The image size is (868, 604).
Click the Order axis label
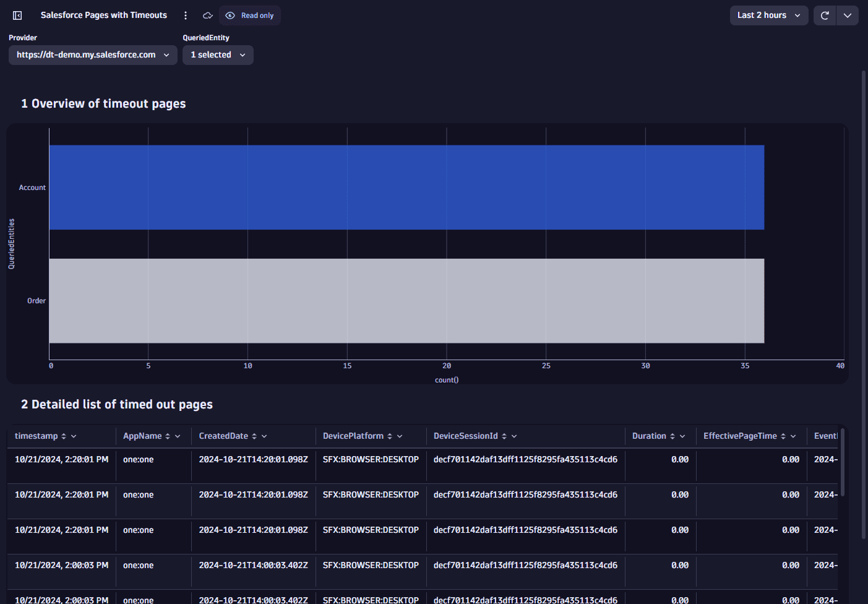click(x=37, y=301)
